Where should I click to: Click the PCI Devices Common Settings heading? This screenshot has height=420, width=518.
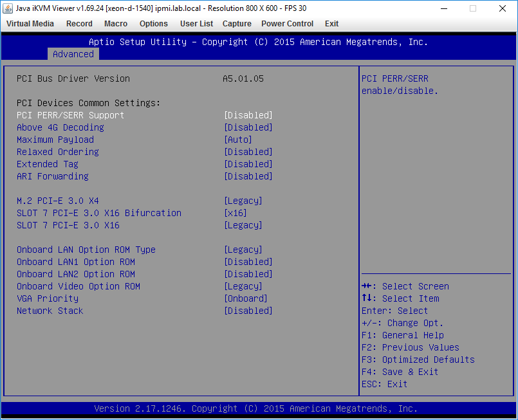click(89, 103)
